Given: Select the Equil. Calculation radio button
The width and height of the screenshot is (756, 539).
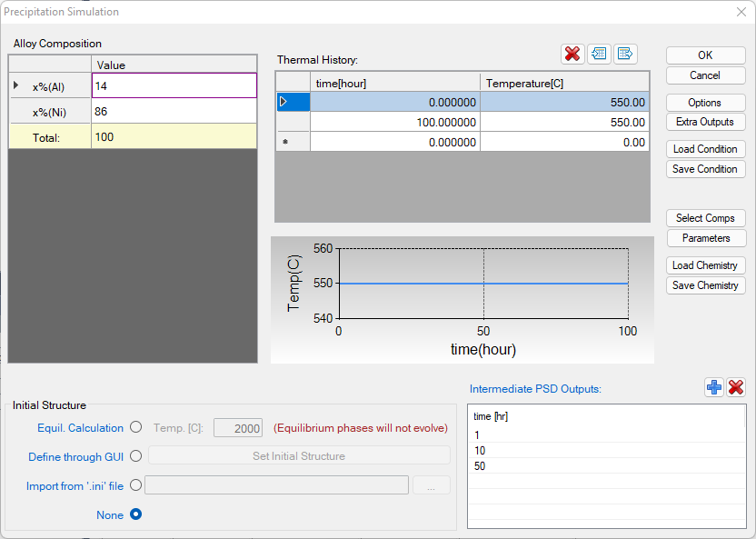Looking at the screenshot, I should coord(136,427).
